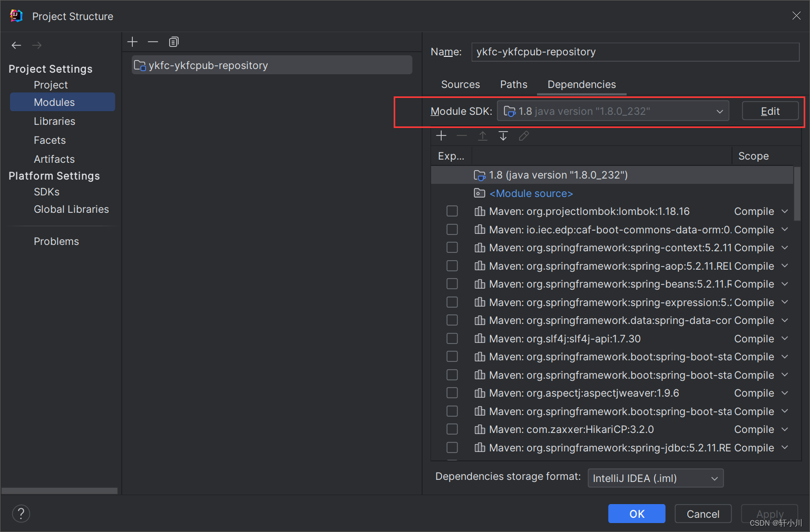Select the Dependencies tab

pyautogui.click(x=582, y=84)
